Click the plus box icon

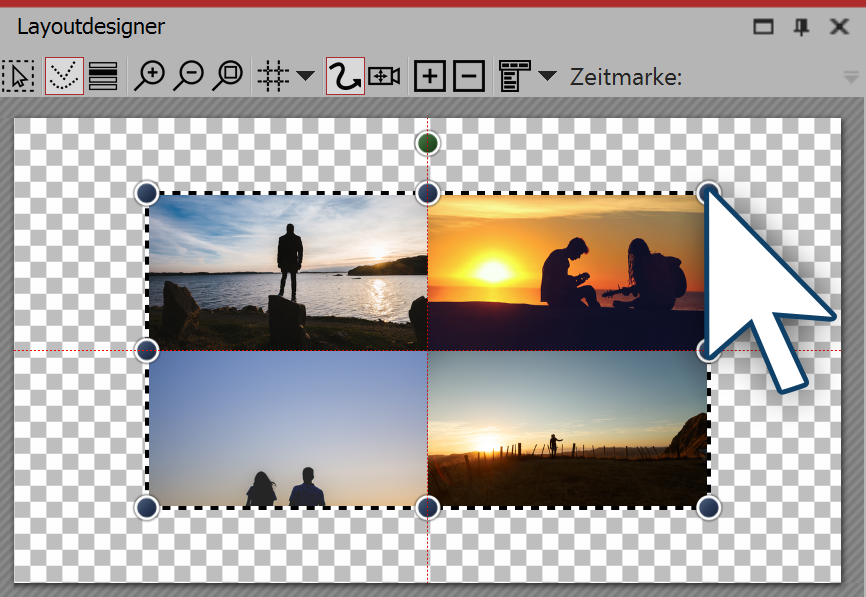pos(429,76)
